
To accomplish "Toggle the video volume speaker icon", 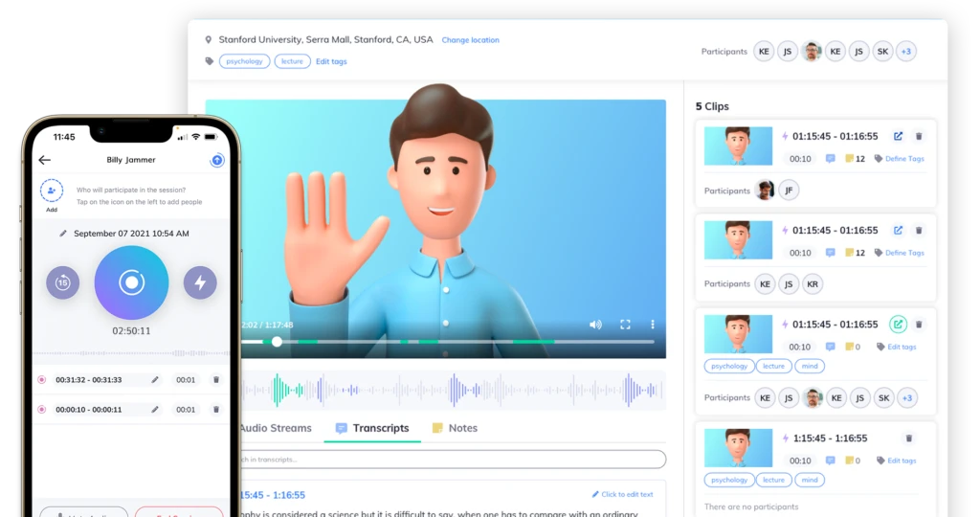I will tap(595, 325).
